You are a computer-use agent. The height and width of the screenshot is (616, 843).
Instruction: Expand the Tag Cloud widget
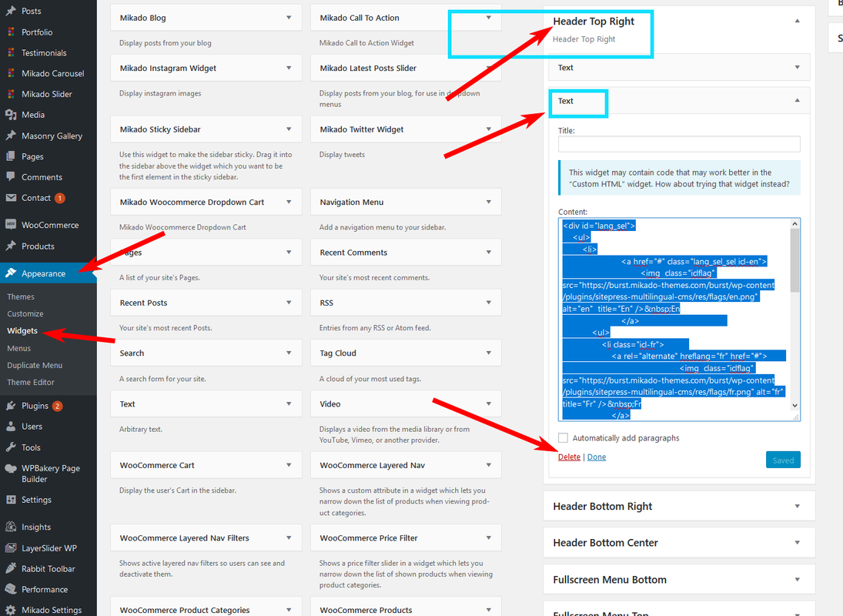[x=489, y=353]
